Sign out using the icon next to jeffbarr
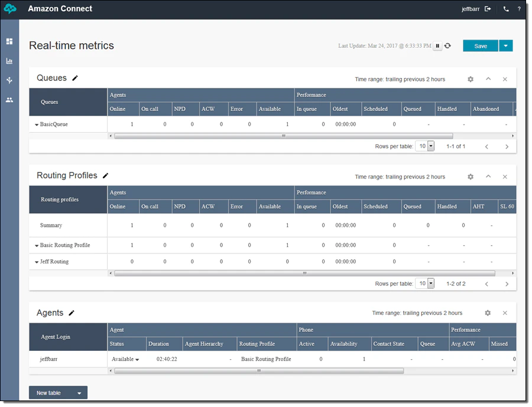The height and width of the screenshot is (407, 532). (x=489, y=8)
